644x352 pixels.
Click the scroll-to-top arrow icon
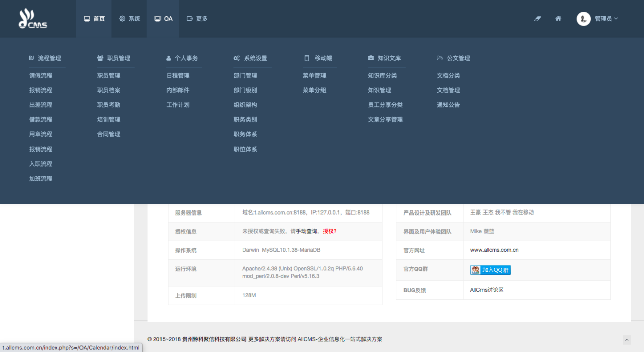pyautogui.click(x=626, y=340)
